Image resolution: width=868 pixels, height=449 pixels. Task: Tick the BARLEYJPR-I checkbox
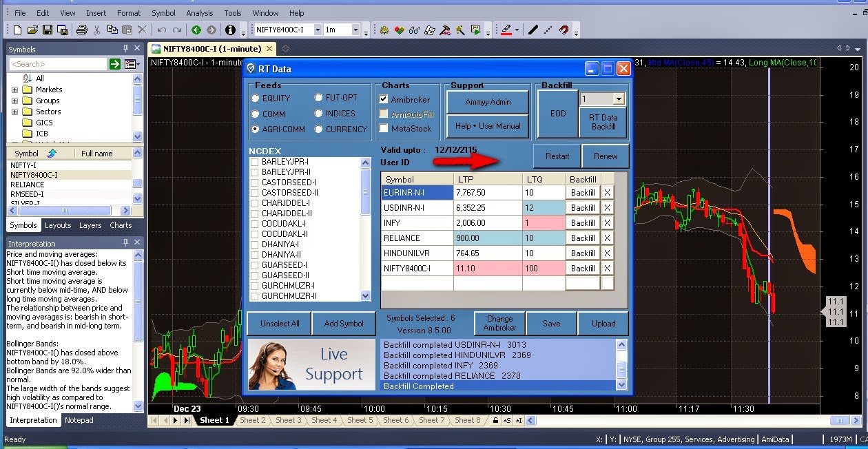[255, 162]
